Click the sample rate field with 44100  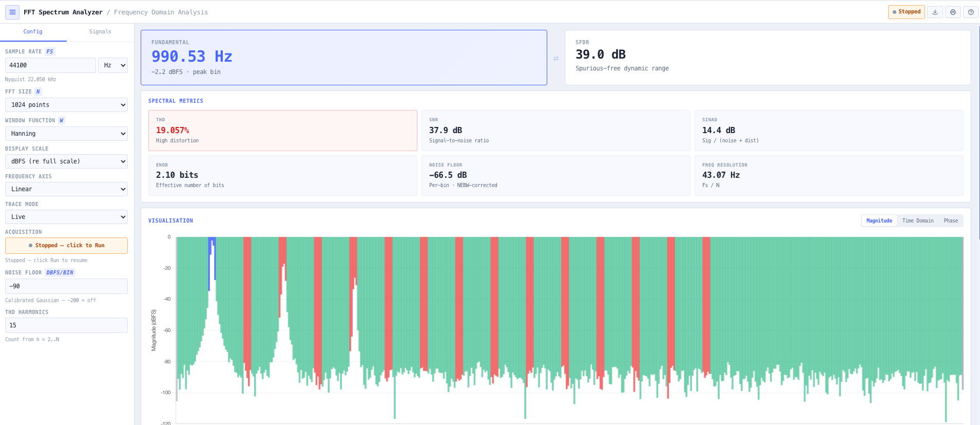click(x=50, y=65)
